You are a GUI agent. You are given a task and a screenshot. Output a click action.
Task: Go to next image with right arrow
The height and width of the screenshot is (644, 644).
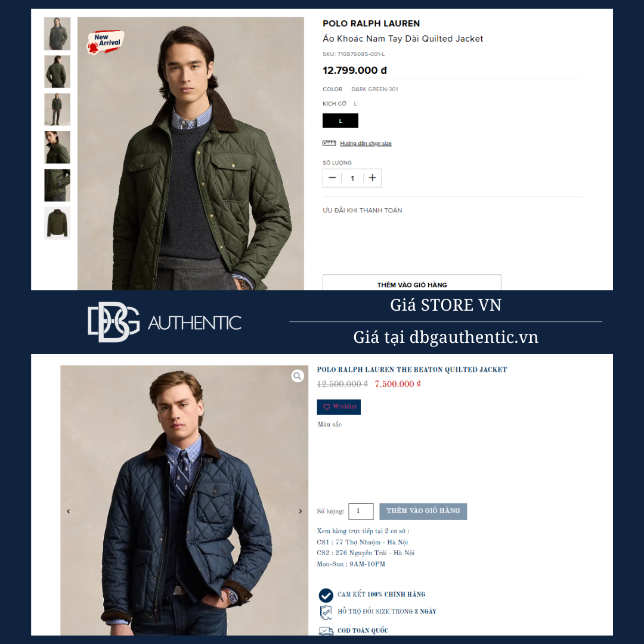click(301, 512)
